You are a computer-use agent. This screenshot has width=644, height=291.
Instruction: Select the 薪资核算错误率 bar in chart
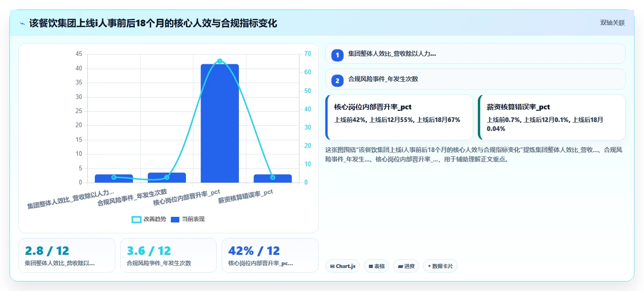click(x=273, y=178)
